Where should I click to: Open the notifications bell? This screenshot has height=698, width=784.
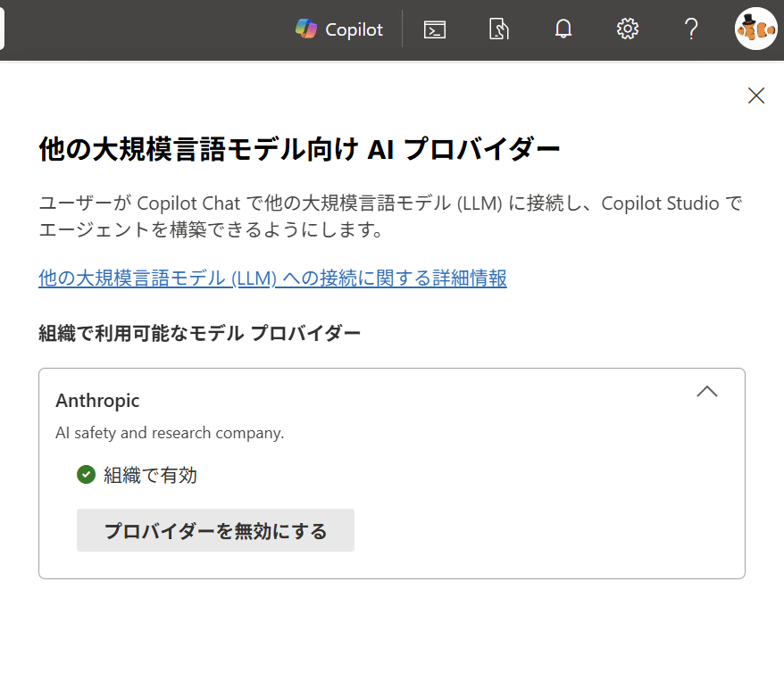coord(563,29)
